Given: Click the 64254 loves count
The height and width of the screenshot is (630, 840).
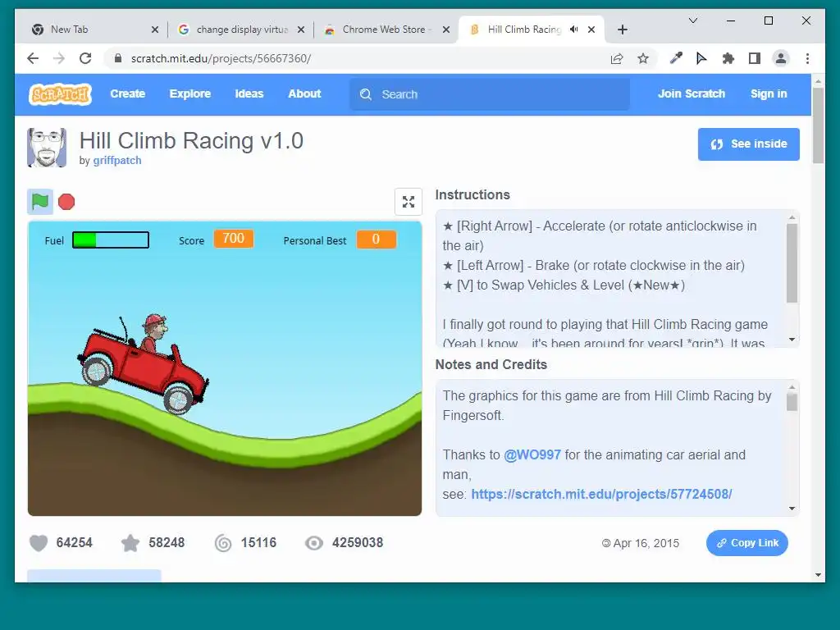Looking at the screenshot, I should [74, 543].
